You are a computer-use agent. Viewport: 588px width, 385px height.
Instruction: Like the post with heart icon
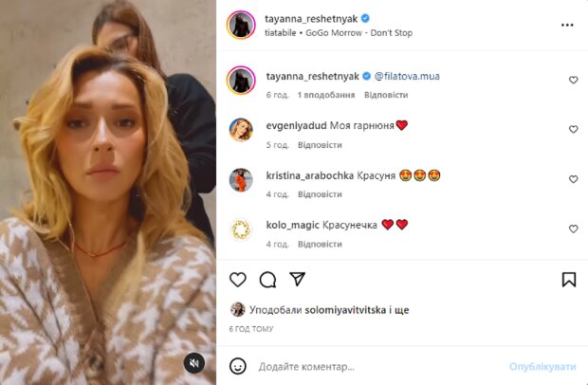tap(238, 280)
